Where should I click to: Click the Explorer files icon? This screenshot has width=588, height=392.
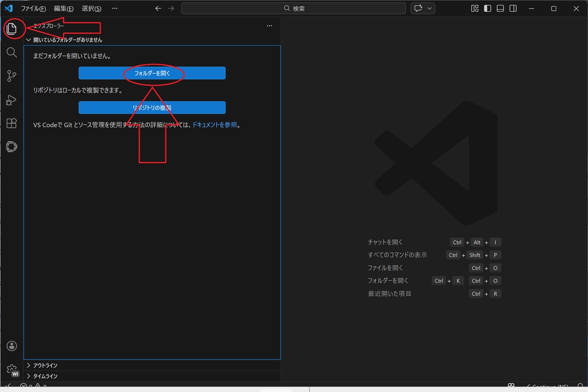point(12,29)
